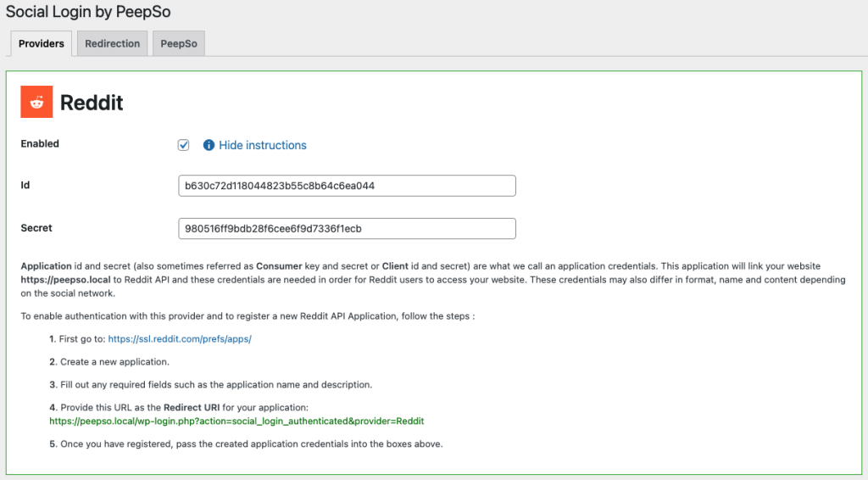The image size is (868, 480).
Task: Click the orange Reddit logo icon
Action: [36, 102]
